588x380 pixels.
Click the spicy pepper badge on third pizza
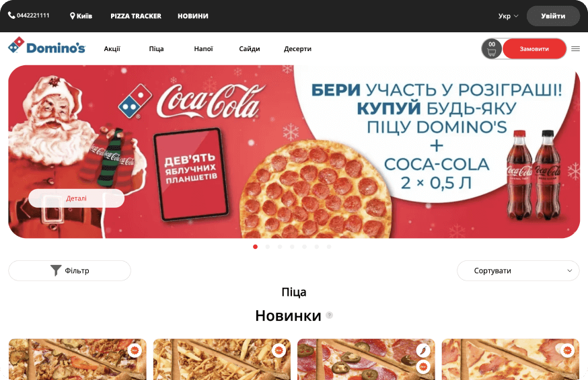[x=423, y=350]
